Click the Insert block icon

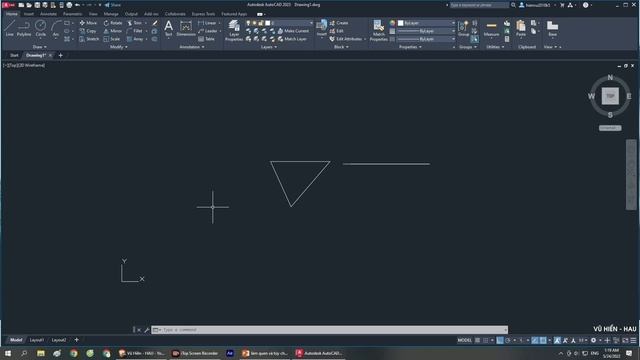pyautogui.click(x=322, y=28)
